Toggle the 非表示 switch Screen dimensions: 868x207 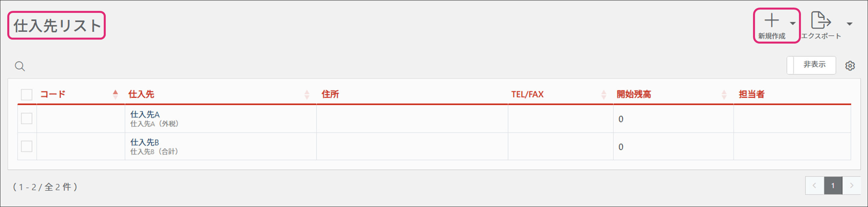click(x=811, y=65)
